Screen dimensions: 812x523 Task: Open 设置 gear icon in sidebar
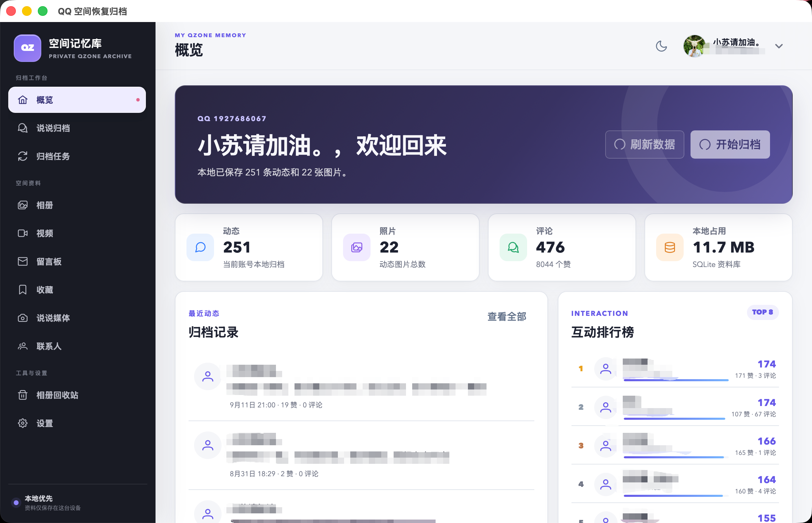(x=23, y=423)
